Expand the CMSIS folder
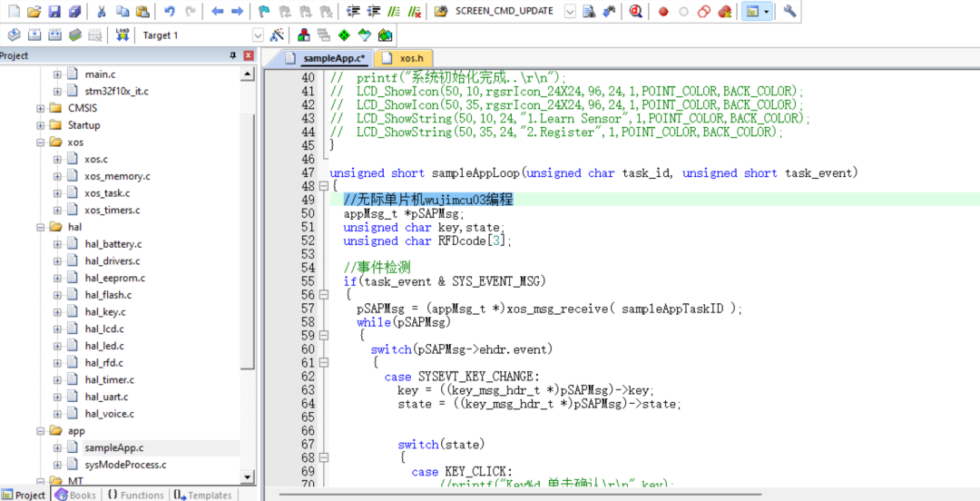The height and width of the screenshot is (501, 980). [41, 108]
